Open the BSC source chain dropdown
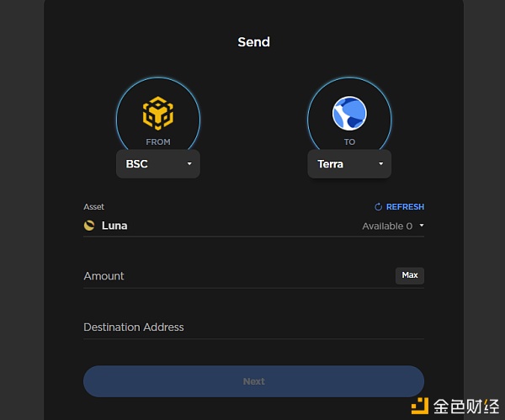Viewport: 505px width, 420px height. (x=158, y=164)
